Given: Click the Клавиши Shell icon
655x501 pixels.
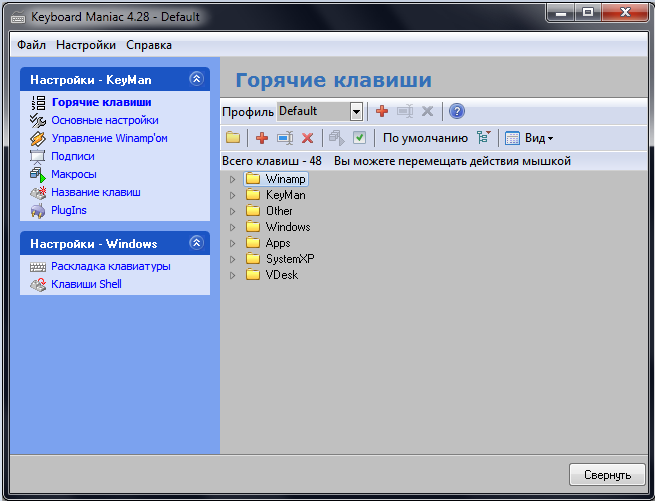Looking at the screenshot, I should click(38, 285).
